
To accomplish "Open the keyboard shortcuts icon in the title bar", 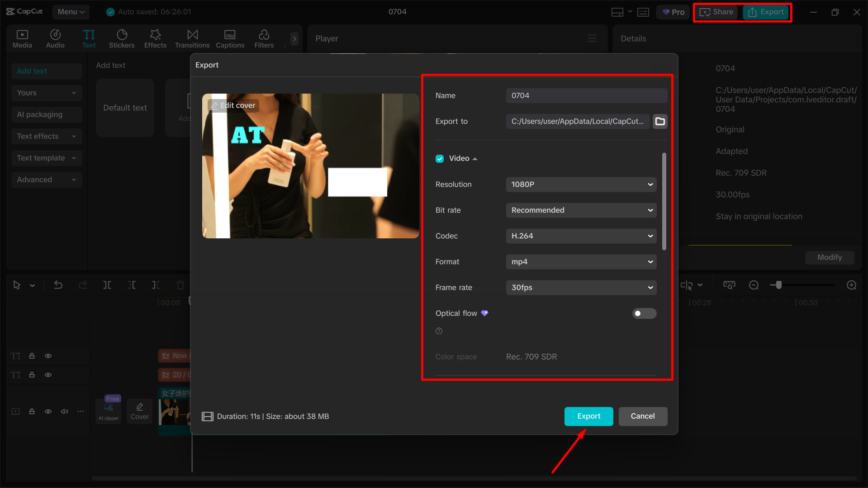I will click(643, 12).
